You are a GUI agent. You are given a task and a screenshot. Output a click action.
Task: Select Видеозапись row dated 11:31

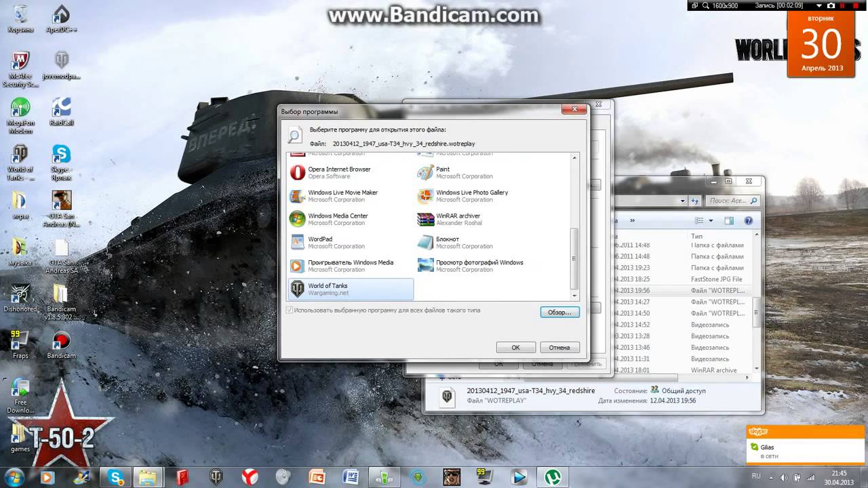click(682, 359)
